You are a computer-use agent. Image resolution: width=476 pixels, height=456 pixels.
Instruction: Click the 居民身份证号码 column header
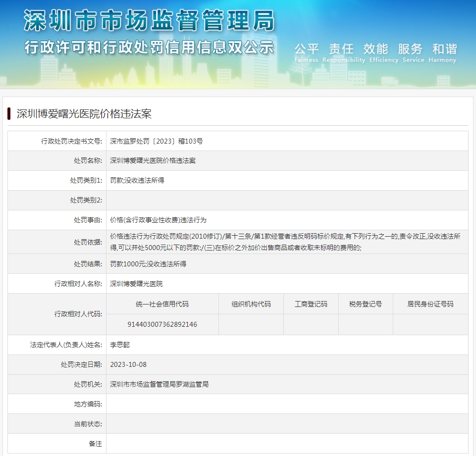click(430, 304)
